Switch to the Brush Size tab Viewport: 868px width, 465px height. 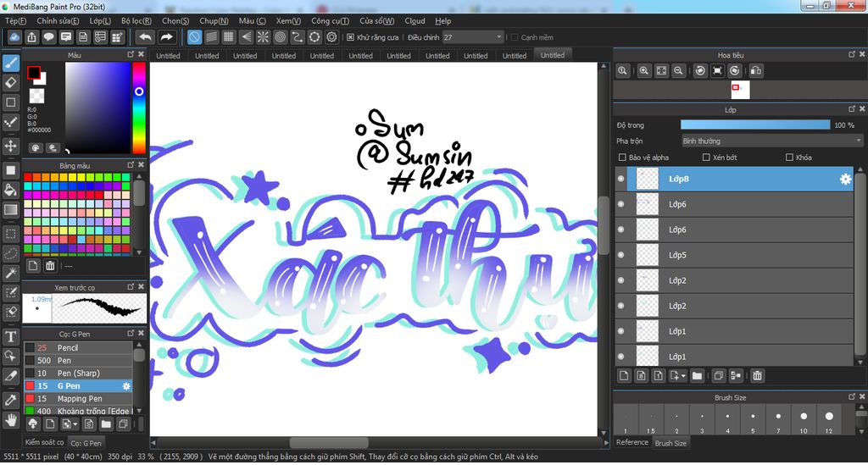(x=670, y=444)
